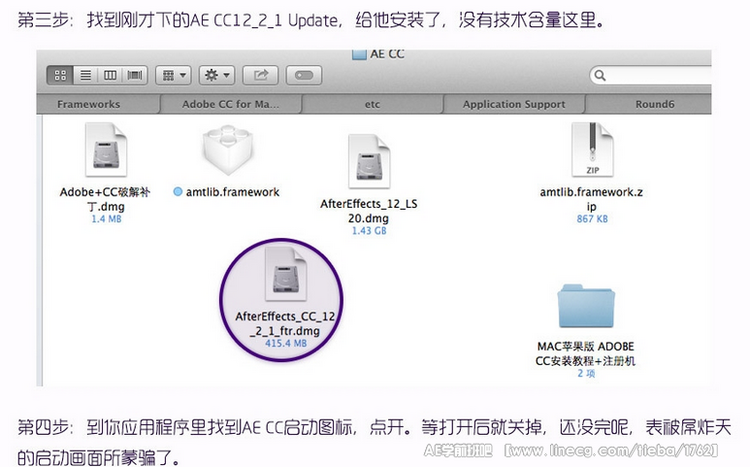Click the MAC苹果版 ADOBE CC安装教程+注册机 folder name

[585, 353]
